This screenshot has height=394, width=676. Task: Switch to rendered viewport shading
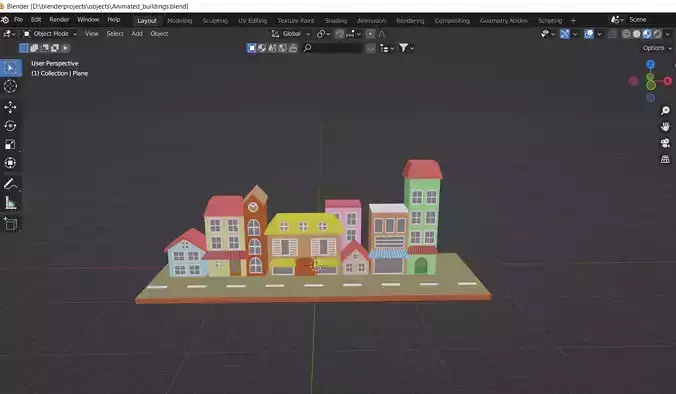(657, 34)
